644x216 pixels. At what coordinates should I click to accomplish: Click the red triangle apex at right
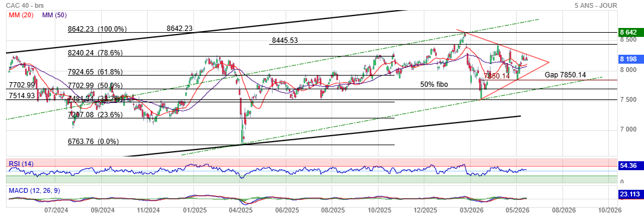[x=549, y=62]
